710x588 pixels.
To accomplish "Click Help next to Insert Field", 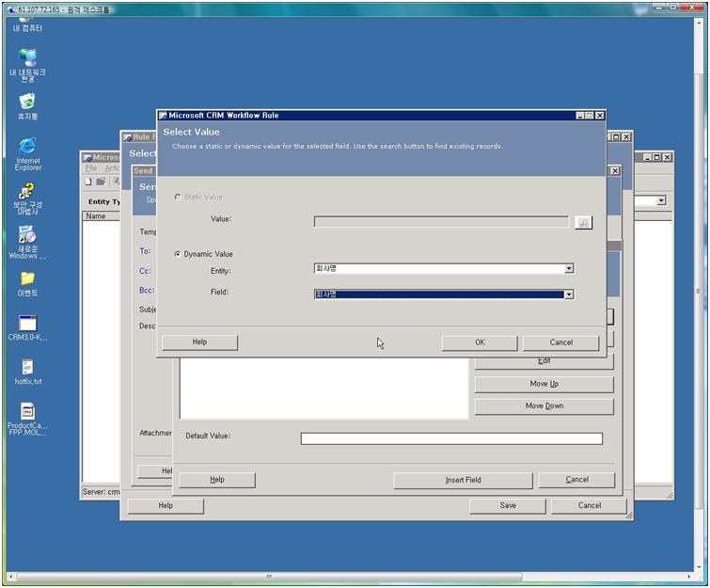I will click(217, 480).
